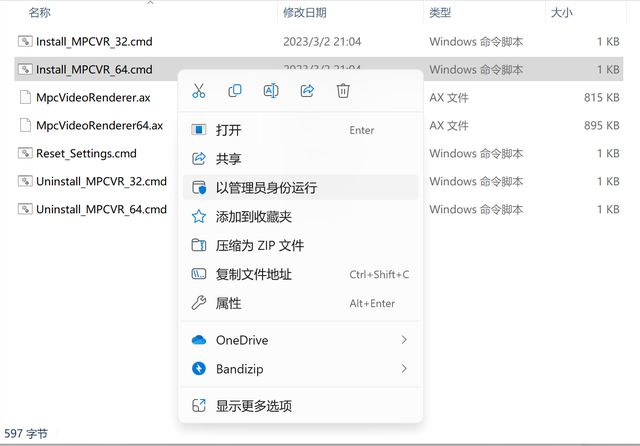Screen dimensions: 640x446
Task: Open 属性 from the context menu
Action: [300, 304]
